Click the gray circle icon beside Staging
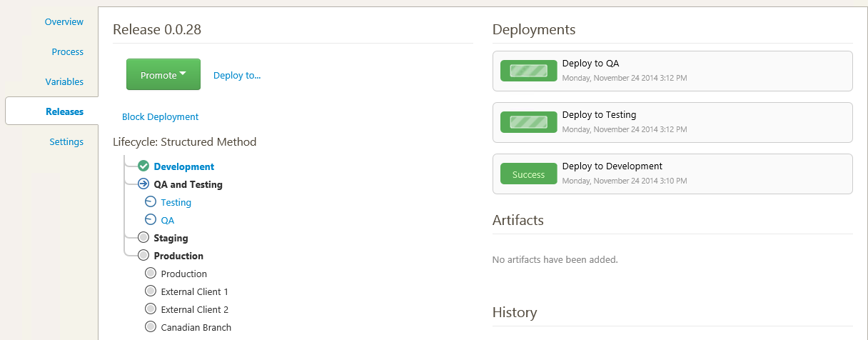The height and width of the screenshot is (340, 868). [143, 238]
